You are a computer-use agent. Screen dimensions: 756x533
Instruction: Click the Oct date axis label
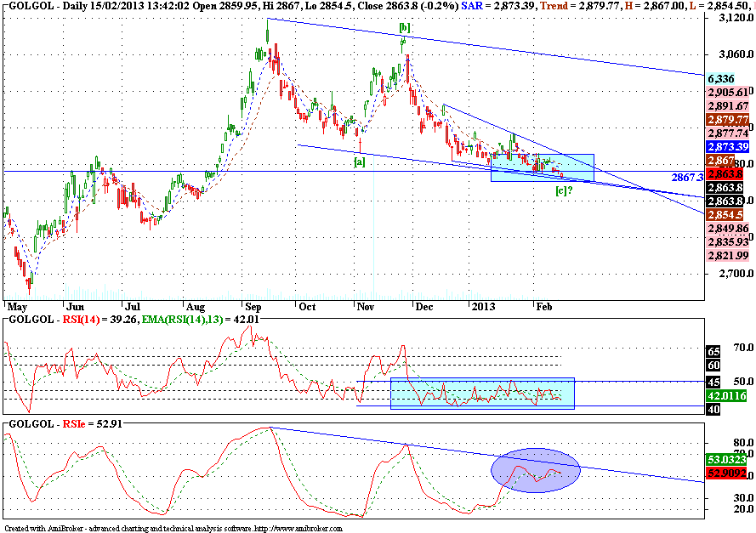tap(307, 307)
